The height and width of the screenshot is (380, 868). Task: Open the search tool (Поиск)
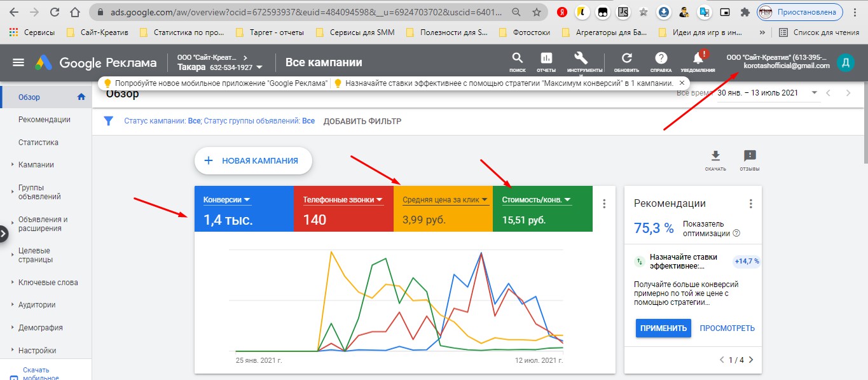click(518, 59)
